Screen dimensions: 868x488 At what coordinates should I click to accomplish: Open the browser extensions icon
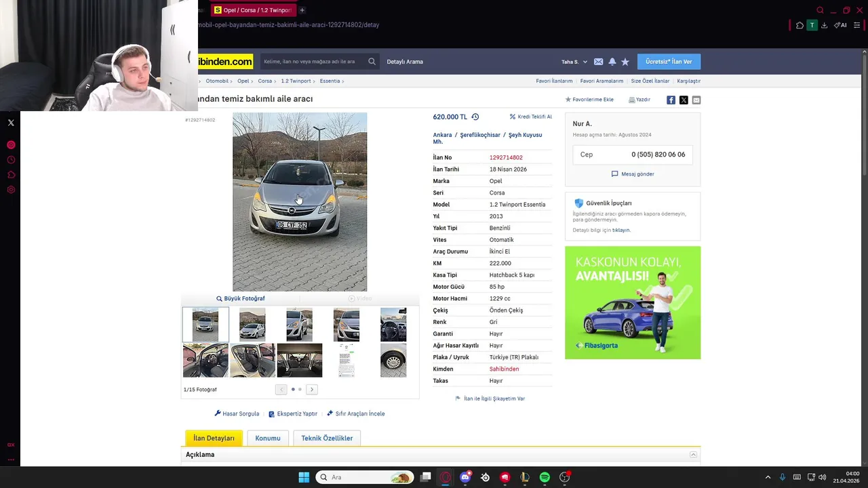tap(800, 25)
